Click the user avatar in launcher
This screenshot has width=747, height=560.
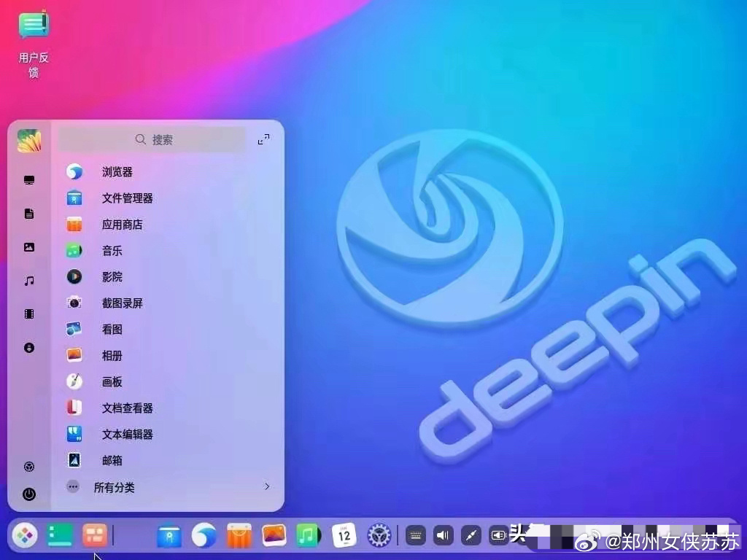[29, 141]
